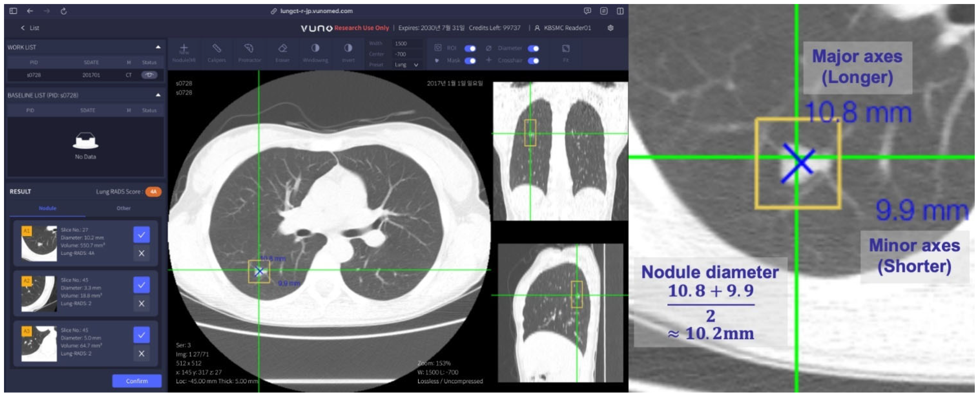The height and width of the screenshot is (398, 980).
Task: Toggle the ROI switch off
Action: coord(470,48)
